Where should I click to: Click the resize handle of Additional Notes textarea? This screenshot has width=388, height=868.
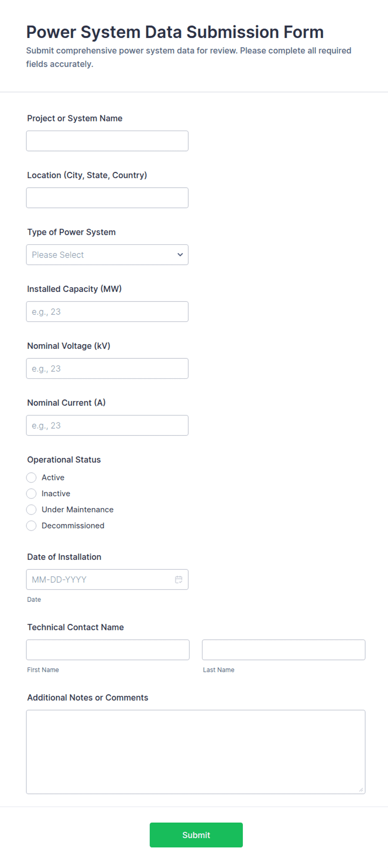click(x=361, y=790)
